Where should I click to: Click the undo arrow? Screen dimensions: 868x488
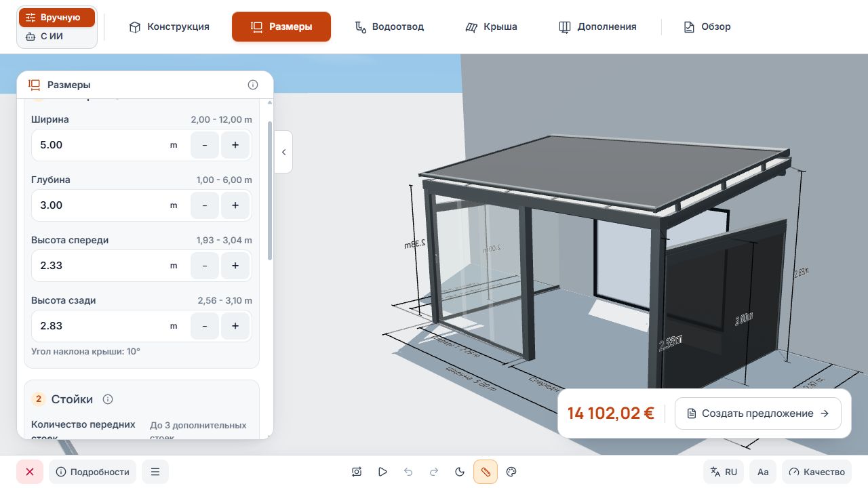coord(408,472)
